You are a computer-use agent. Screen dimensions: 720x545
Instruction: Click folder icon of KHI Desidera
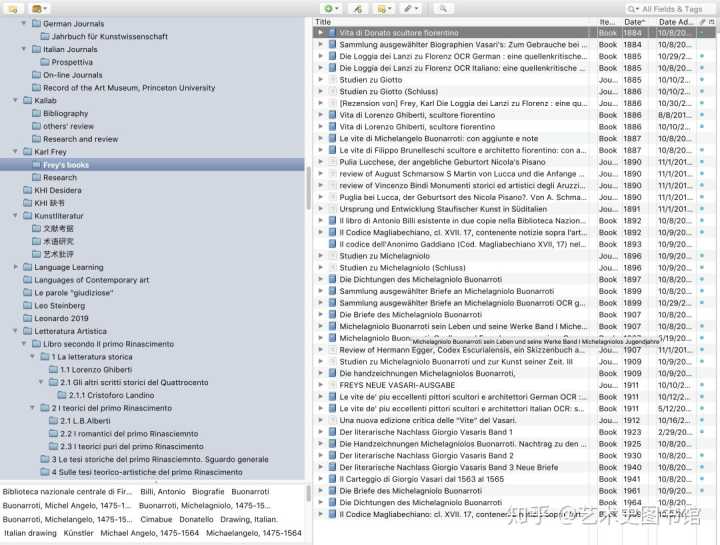(x=28, y=190)
